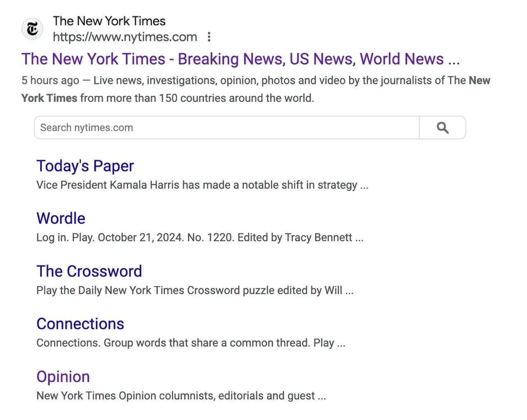527x420 pixels.
Task: Open the Connections sitelink
Action: click(x=80, y=324)
